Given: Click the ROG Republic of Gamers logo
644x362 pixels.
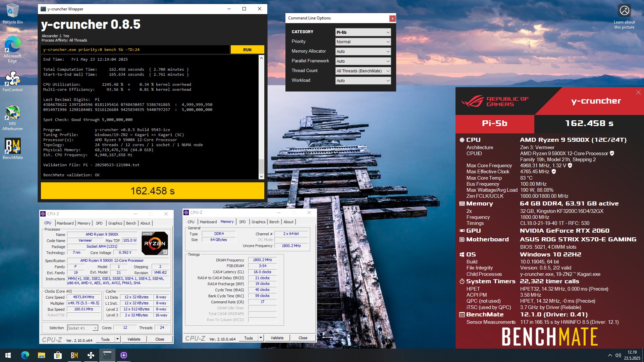Looking at the screenshot, I should (x=495, y=101).
